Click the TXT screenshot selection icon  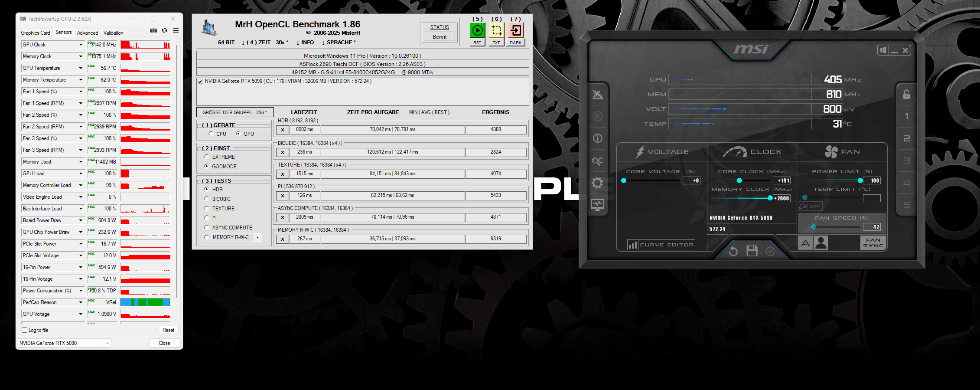[496, 30]
